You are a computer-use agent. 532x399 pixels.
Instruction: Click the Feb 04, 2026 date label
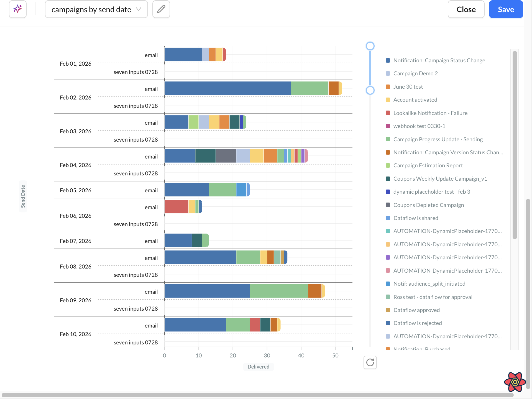(x=75, y=165)
